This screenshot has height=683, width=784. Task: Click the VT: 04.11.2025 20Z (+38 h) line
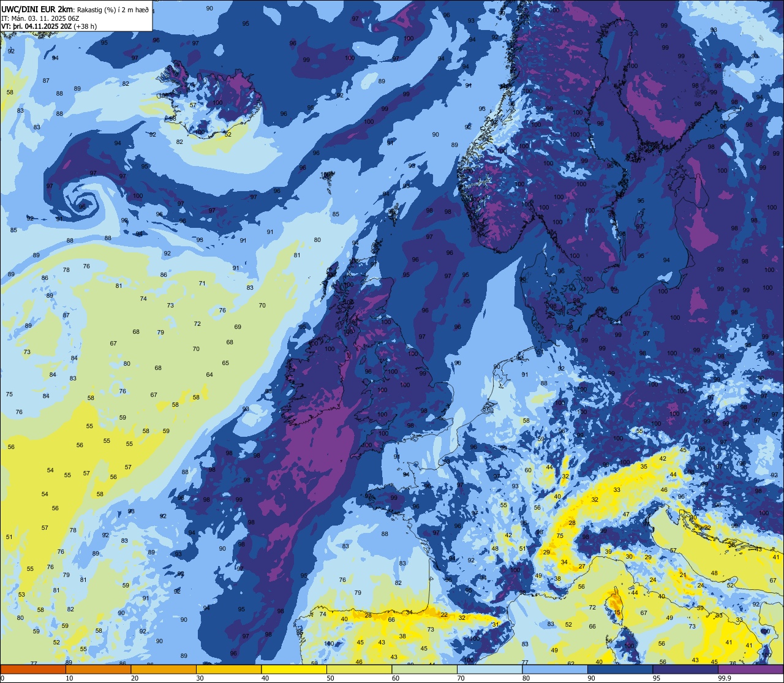[x=49, y=26]
